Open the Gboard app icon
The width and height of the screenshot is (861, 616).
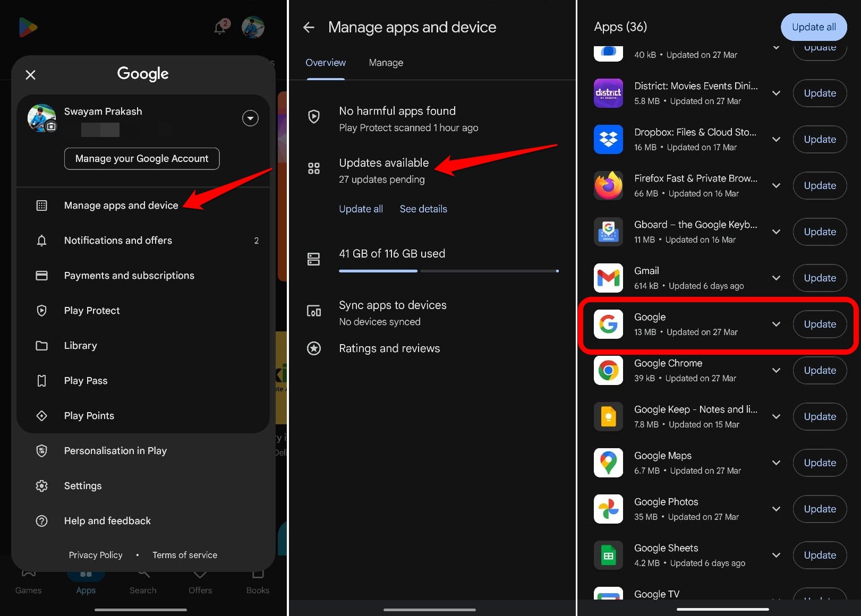coord(608,232)
